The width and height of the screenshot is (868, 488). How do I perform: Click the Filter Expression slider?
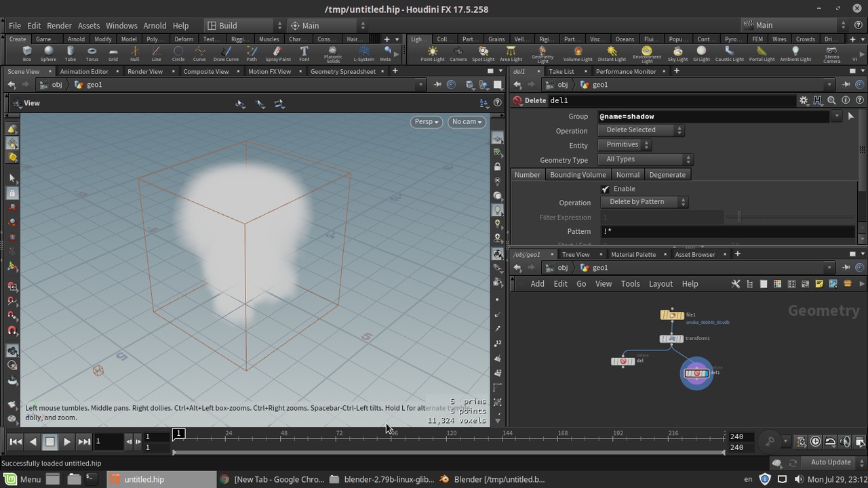coord(790,217)
